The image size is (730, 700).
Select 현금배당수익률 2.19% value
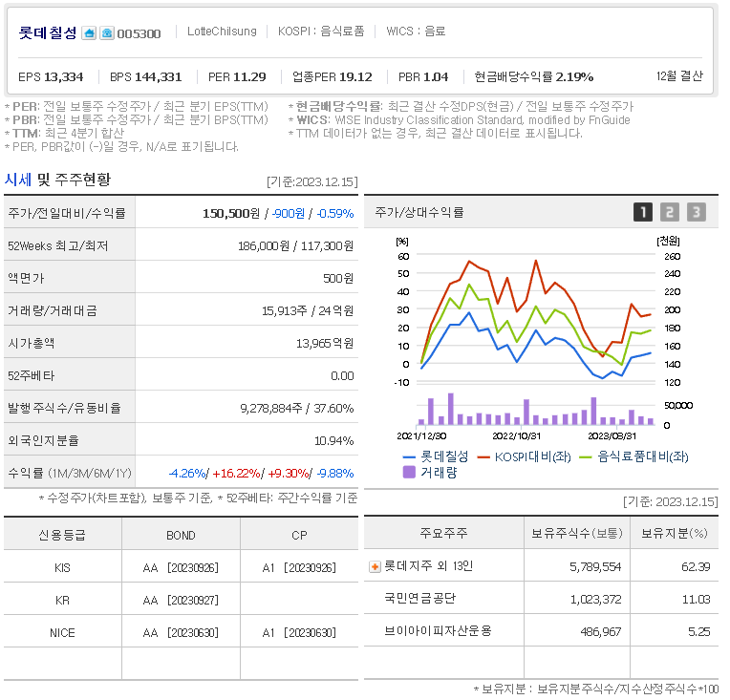(533, 76)
